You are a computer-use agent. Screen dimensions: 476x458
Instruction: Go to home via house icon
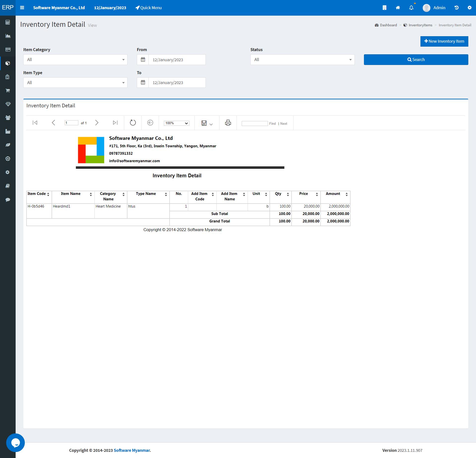398,8
